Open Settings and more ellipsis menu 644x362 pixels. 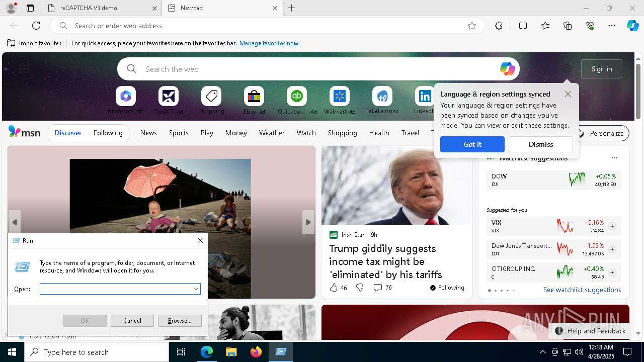tap(612, 26)
